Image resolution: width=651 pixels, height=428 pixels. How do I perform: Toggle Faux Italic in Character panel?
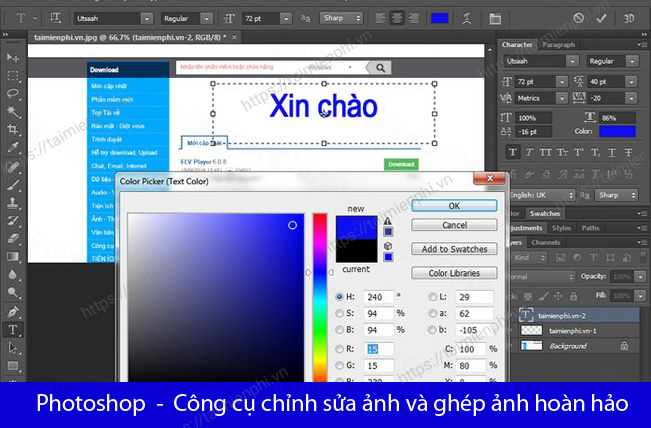pyautogui.click(x=529, y=152)
